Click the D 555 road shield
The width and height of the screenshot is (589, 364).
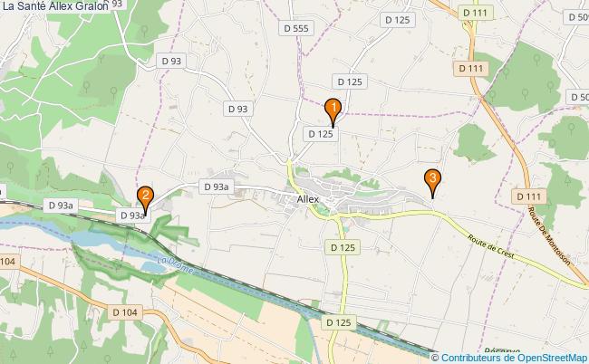(296, 28)
